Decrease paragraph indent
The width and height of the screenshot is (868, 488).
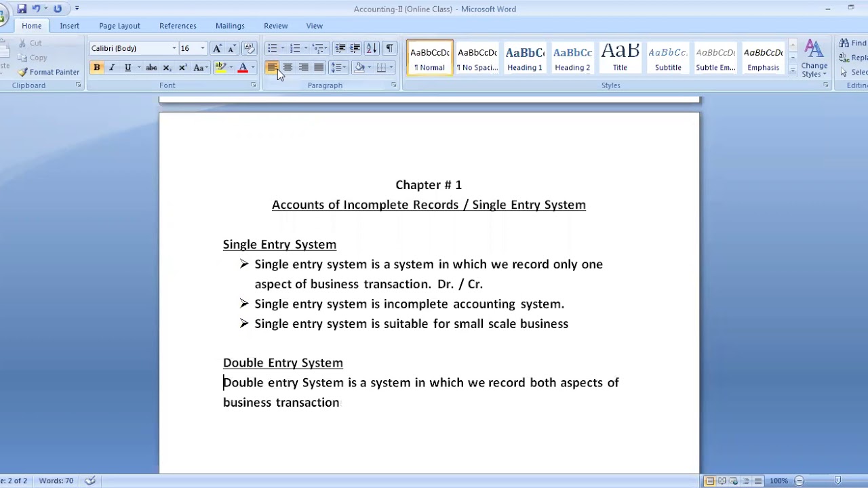tap(340, 48)
